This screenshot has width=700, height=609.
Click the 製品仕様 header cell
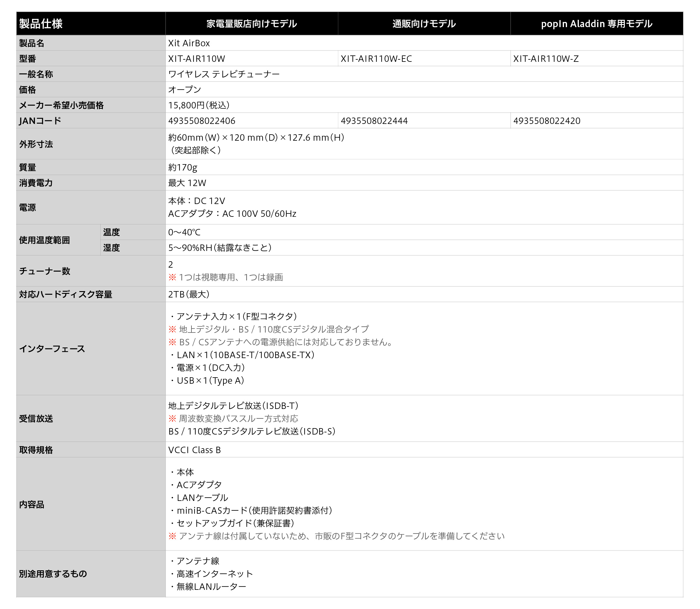(91, 23)
